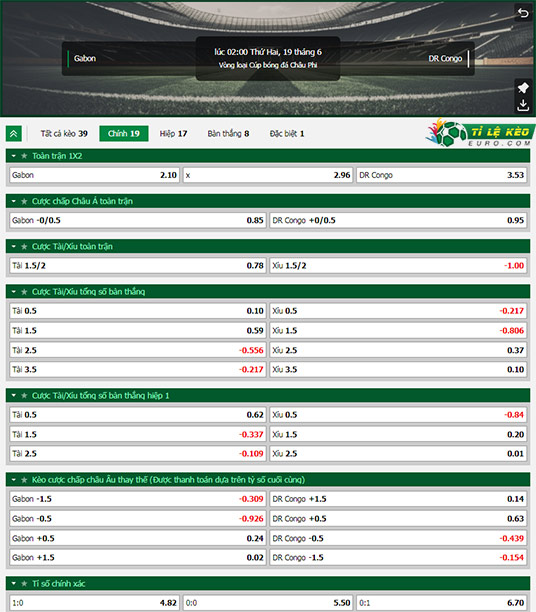The image size is (536, 612).
Task: Pick total goals Xỉu 3.5 at 0.10
Action: point(398,369)
